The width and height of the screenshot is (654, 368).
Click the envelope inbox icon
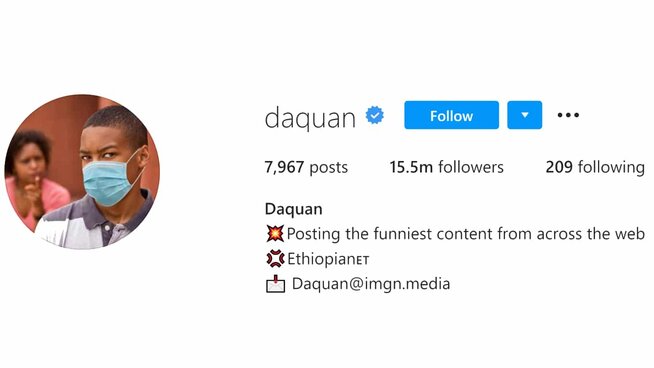tap(275, 284)
